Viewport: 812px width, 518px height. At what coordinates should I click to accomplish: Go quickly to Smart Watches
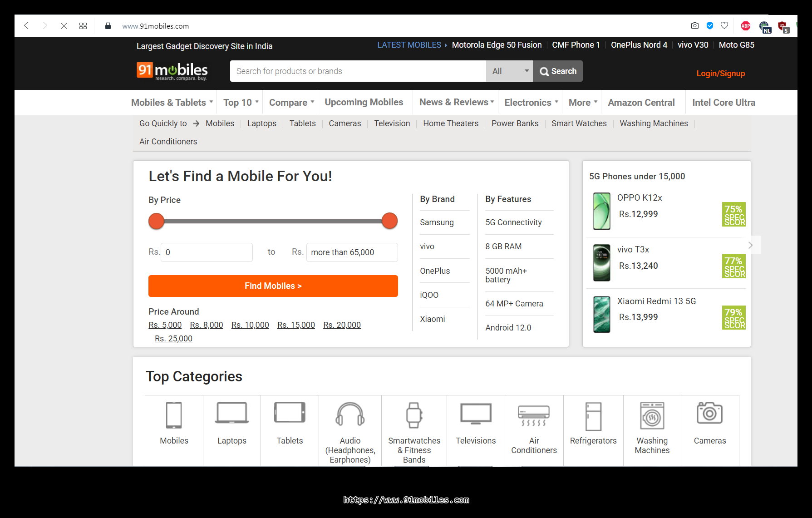(579, 123)
